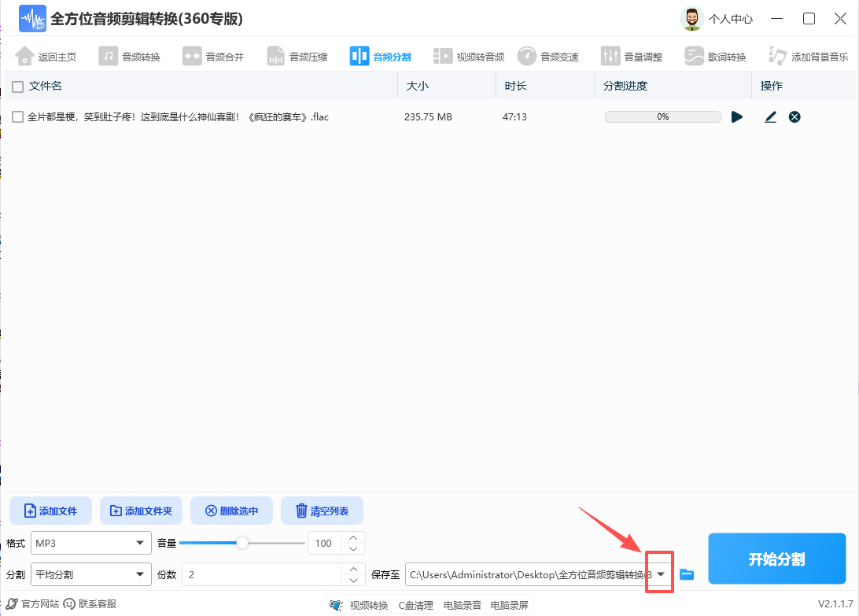Open the 音频变速 (Audio Speed) tool

pos(548,56)
